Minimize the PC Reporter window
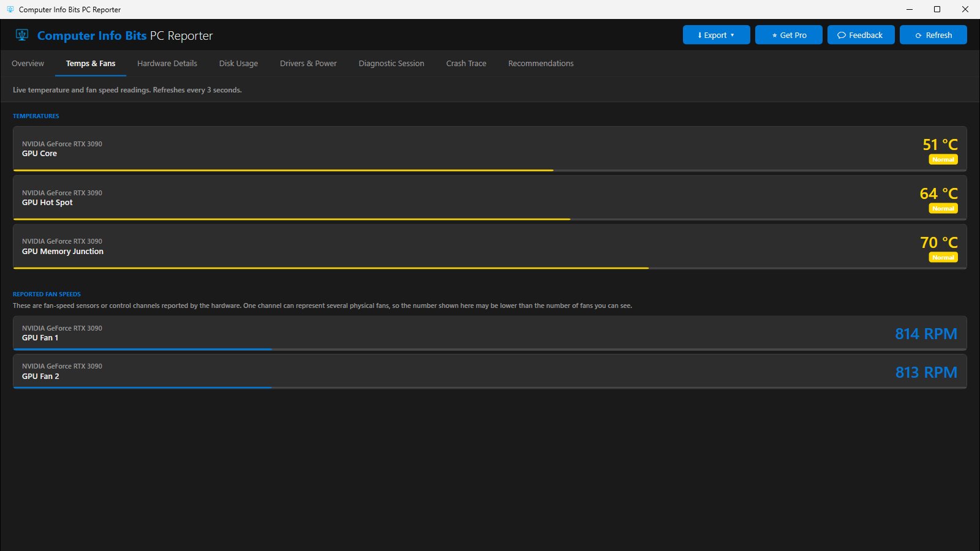The image size is (980, 551). 910,9
